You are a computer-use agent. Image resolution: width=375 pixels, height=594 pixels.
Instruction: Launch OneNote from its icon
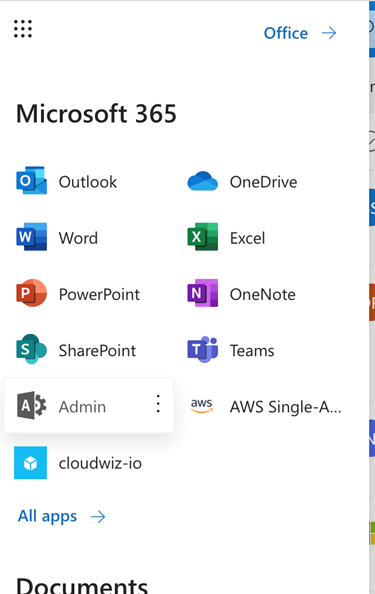tap(203, 293)
